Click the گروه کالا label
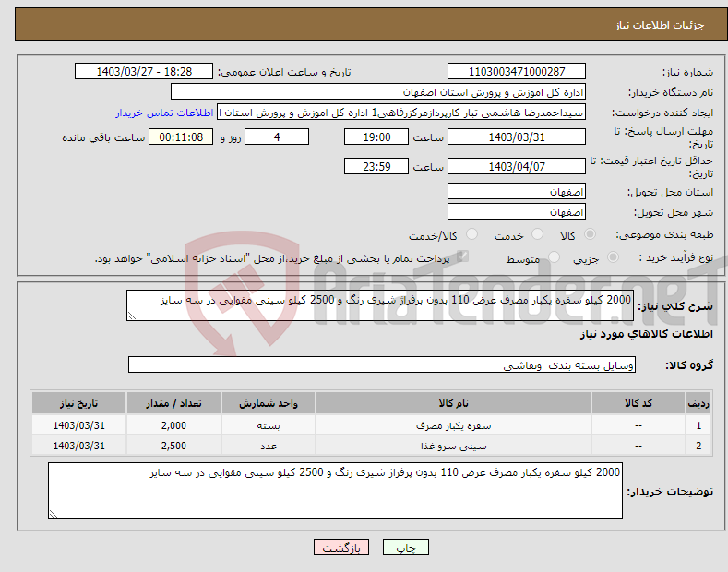Screen dimensions: 728x572 (689, 365)
